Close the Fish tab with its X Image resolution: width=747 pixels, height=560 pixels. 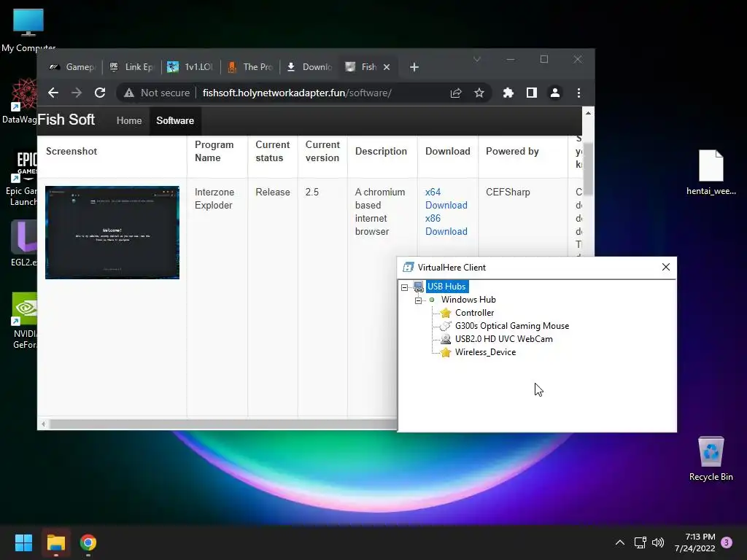point(387,67)
